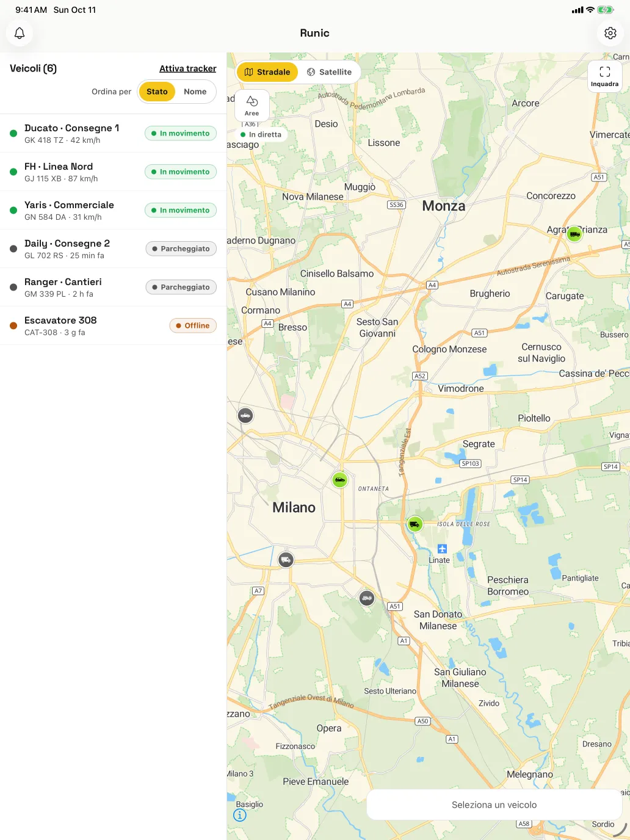Toggle In diretta live indicator
This screenshot has width=630, height=840.
coord(261,134)
